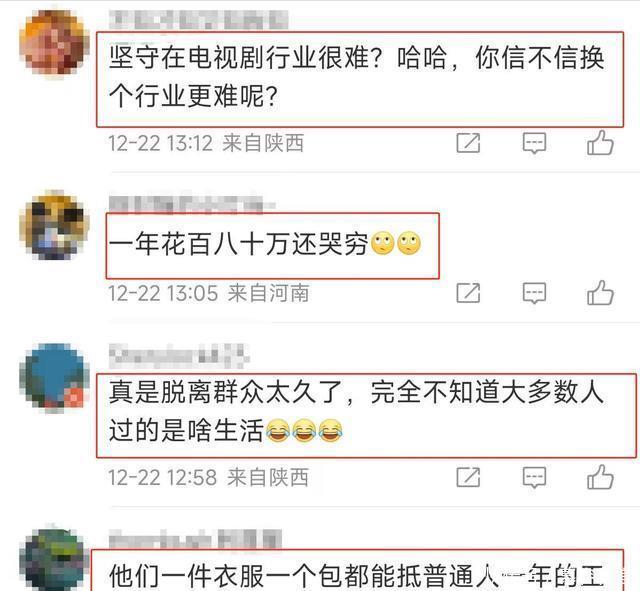Image resolution: width=640 pixels, height=591 pixels.
Task: Reply to the 13:05 comment from 河南
Action: (x=534, y=293)
